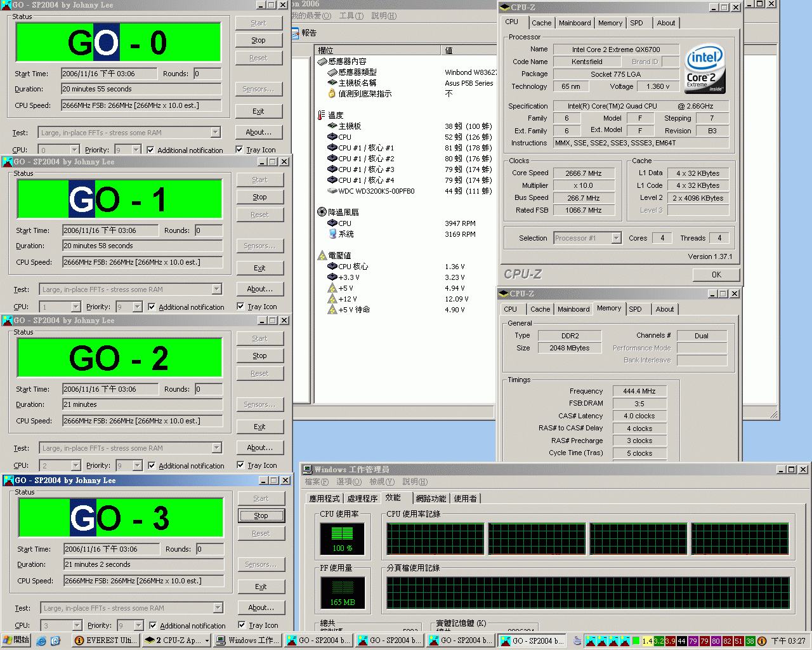Click About... in the GO - 1 window
The image size is (812, 650).
(260, 289)
